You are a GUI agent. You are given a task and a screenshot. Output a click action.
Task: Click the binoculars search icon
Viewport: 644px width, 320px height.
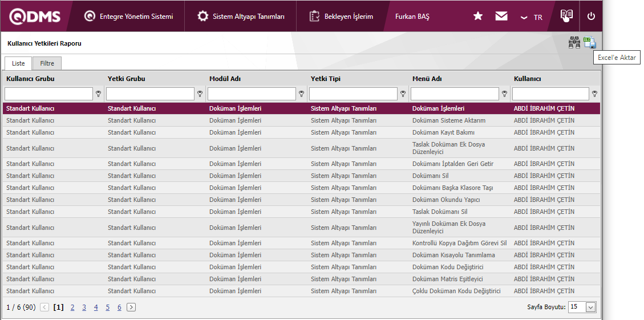tap(574, 43)
